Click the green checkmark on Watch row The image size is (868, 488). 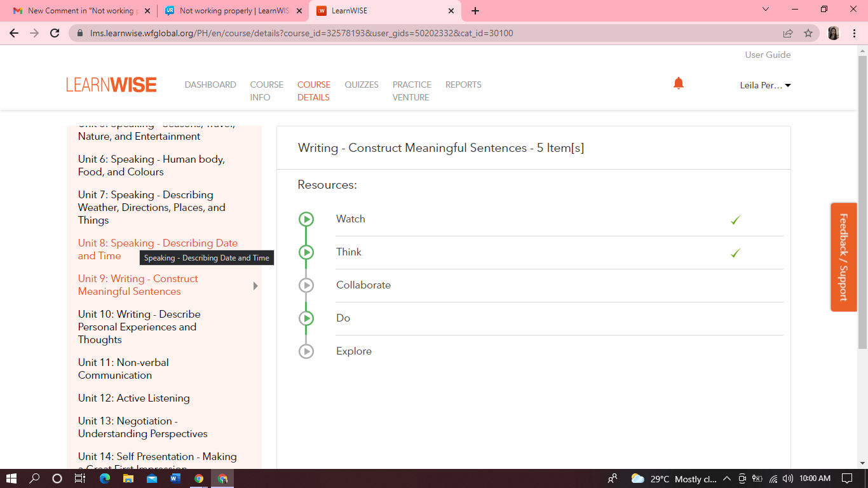click(x=735, y=220)
